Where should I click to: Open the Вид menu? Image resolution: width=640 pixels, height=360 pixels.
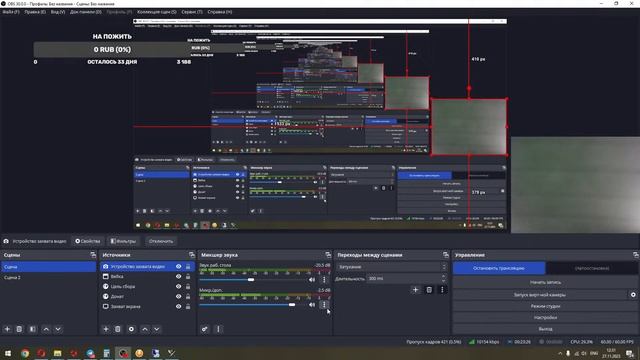(58, 12)
